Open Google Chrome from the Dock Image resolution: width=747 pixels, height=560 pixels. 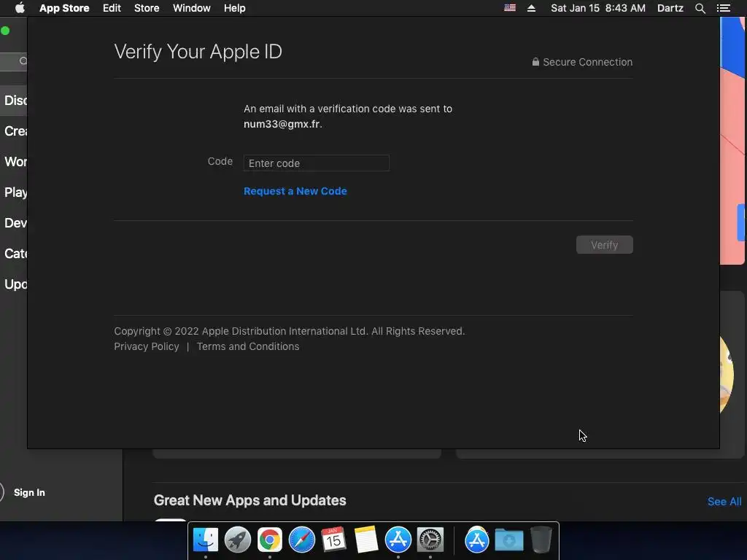tap(270, 540)
